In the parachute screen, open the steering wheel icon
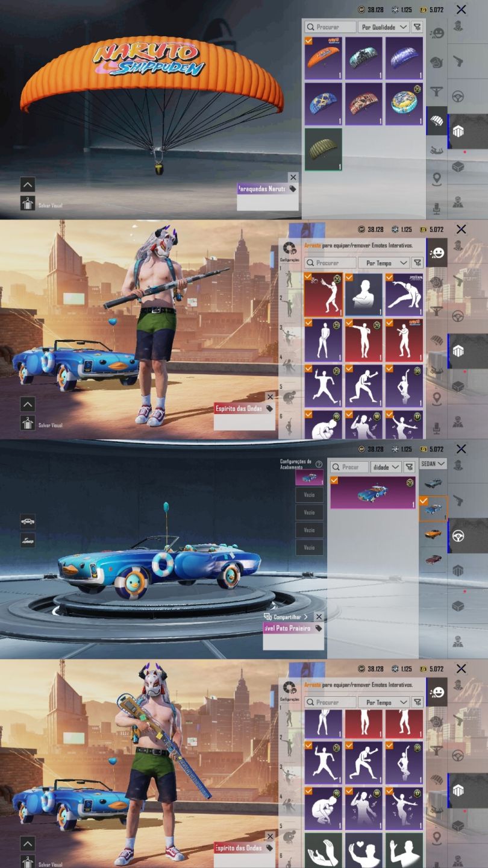This screenshot has width=488, height=868. [x=458, y=96]
